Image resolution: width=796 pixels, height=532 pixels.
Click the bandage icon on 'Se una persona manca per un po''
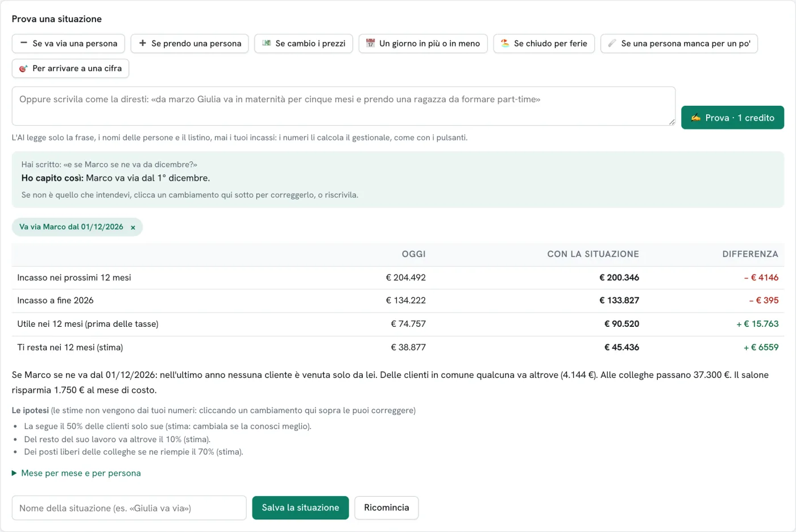click(x=612, y=43)
